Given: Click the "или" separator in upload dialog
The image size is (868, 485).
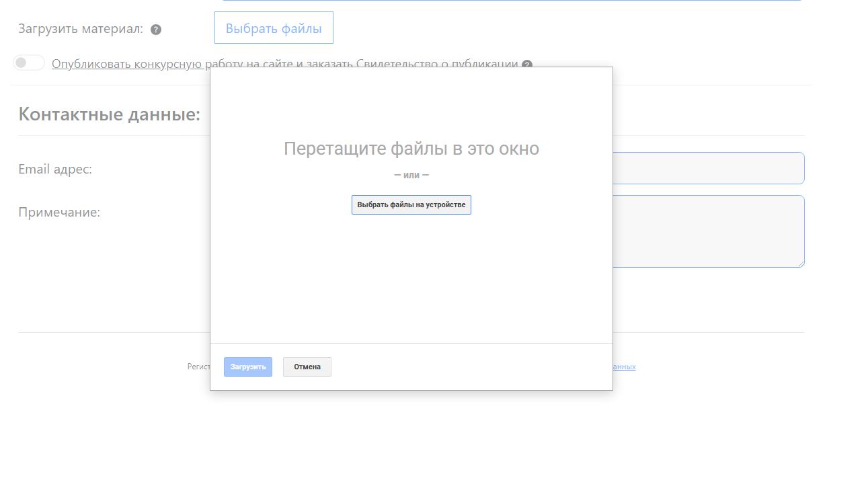Looking at the screenshot, I should click(411, 175).
